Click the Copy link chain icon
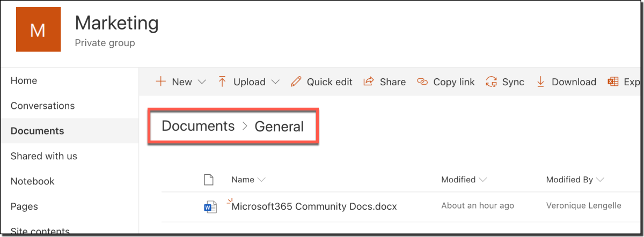The width and height of the screenshot is (644, 237). (422, 82)
